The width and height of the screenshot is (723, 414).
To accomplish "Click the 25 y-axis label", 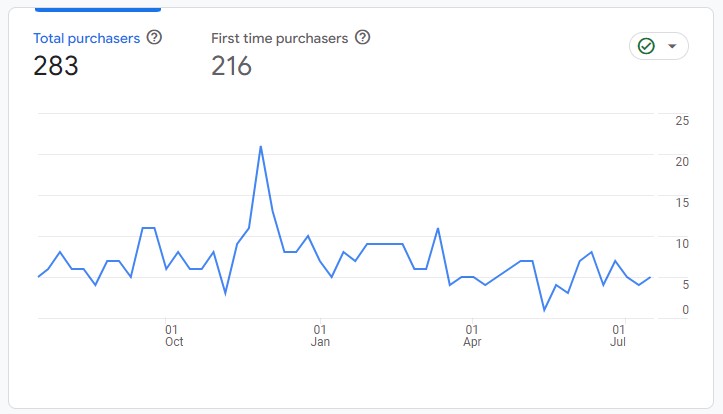I will coord(682,121).
